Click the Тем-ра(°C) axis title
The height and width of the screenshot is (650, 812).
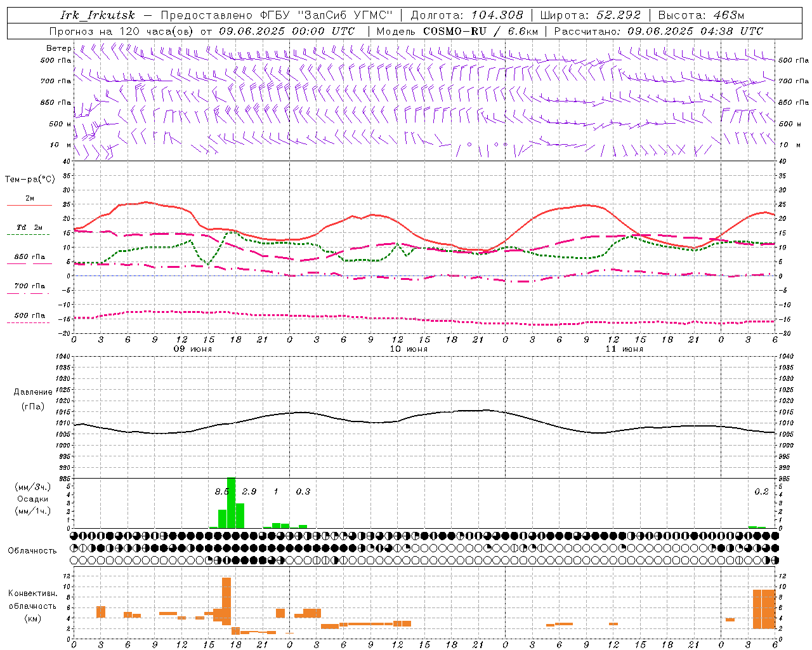(x=30, y=180)
